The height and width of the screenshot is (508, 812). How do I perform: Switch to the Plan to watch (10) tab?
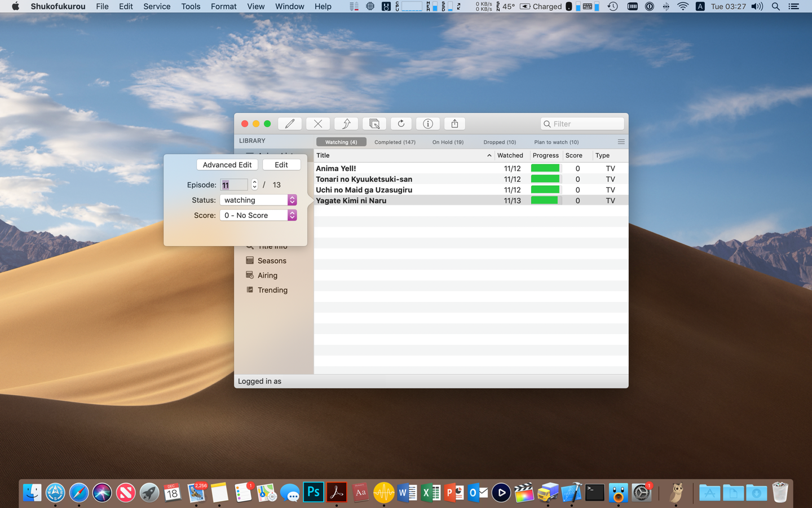coord(556,142)
